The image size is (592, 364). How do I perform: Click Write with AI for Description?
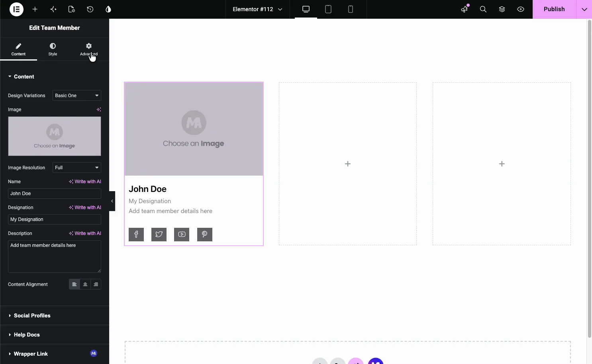tap(85, 233)
